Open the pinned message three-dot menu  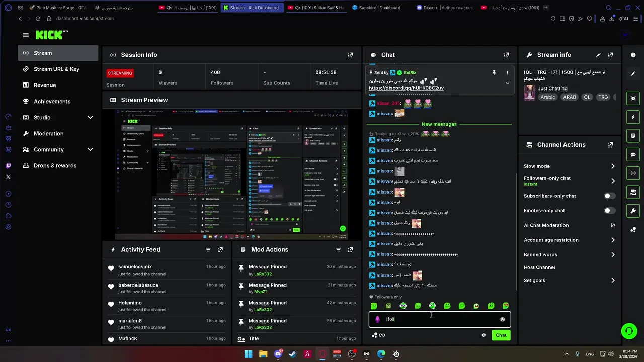coord(507,73)
